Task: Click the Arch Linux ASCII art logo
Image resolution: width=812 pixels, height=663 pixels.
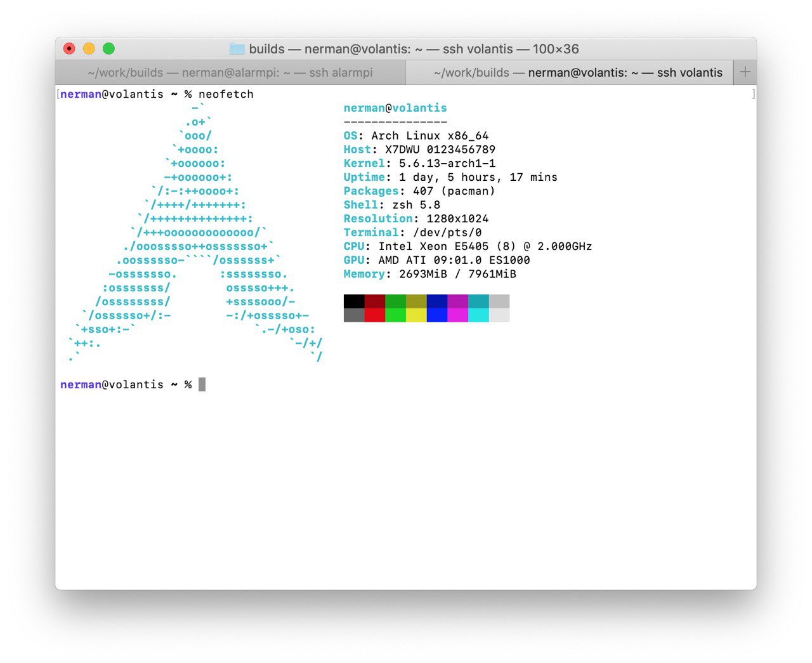Action: (x=195, y=232)
